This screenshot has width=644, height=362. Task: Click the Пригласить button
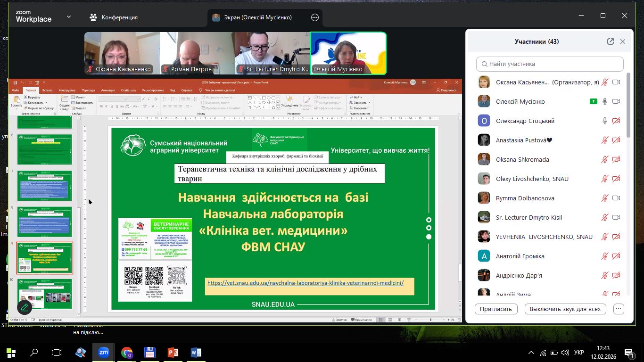point(496,309)
